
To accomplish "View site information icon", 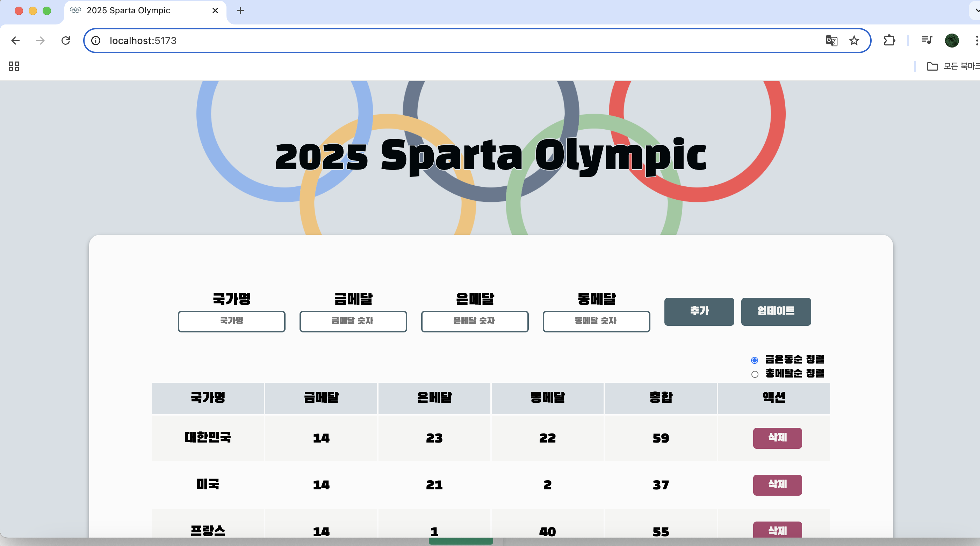I will (x=96, y=40).
